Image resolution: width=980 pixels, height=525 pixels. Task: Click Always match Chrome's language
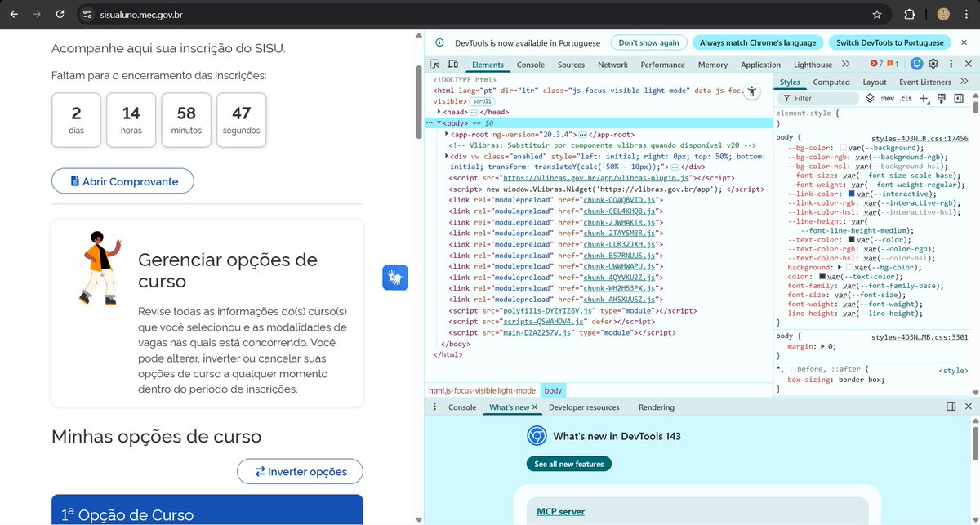click(x=758, y=42)
